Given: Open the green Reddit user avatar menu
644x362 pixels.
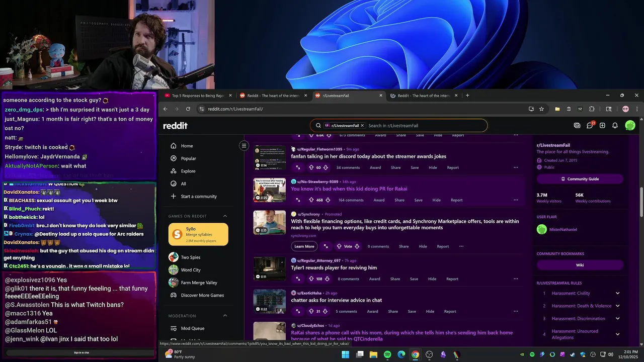Looking at the screenshot, I should point(630,125).
